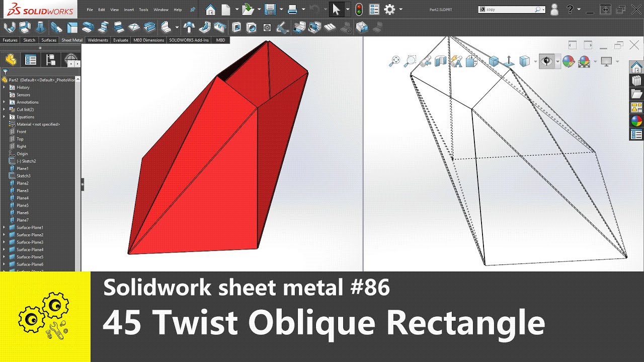644x362 pixels.
Task: Save the part with the Save icon
Action: click(x=270, y=10)
